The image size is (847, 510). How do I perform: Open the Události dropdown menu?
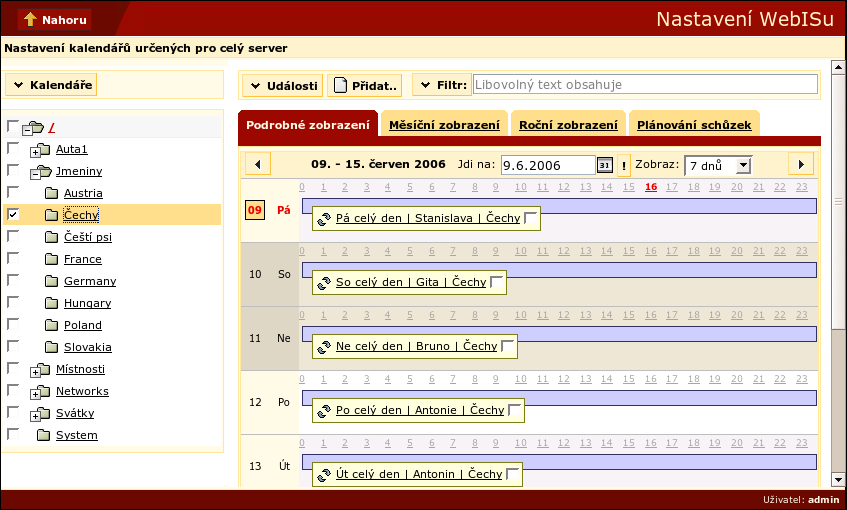coord(283,85)
